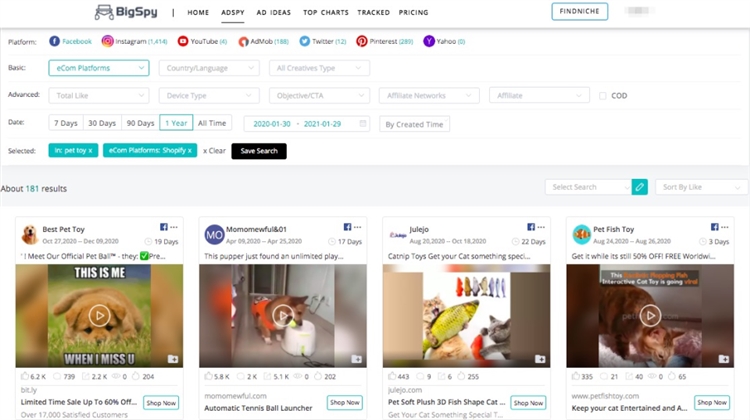This screenshot has width=750, height=420.
Task: Open the PRICING menu
Action: coord(414,12)
